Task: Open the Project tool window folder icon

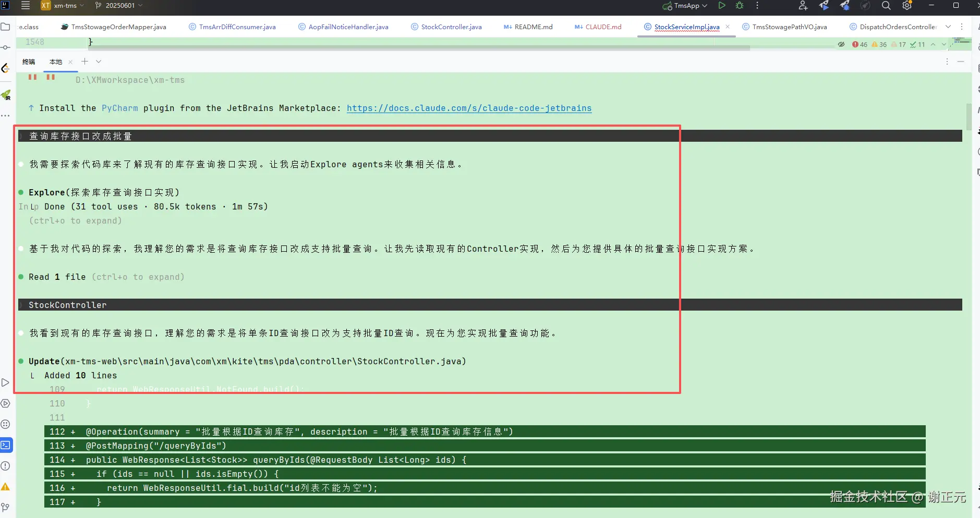Action: point(5,27)
